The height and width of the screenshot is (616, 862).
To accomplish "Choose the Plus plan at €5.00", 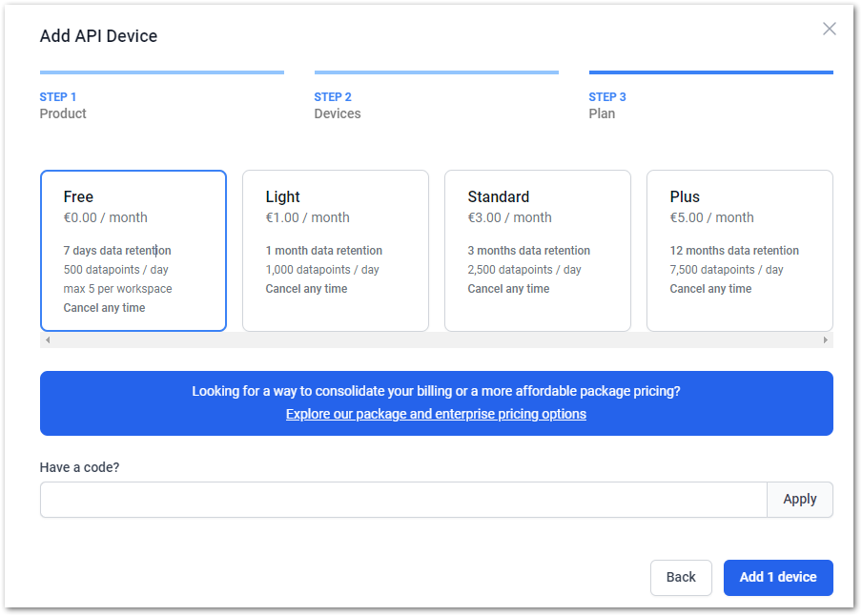I will [740, 251].
